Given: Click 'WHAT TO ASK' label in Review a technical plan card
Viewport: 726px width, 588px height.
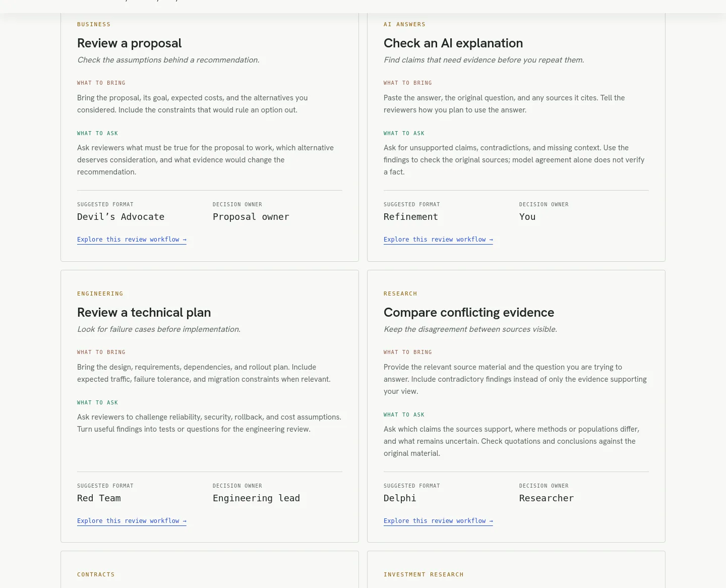Looking at the screenshot, I should (x=98, y=402).
